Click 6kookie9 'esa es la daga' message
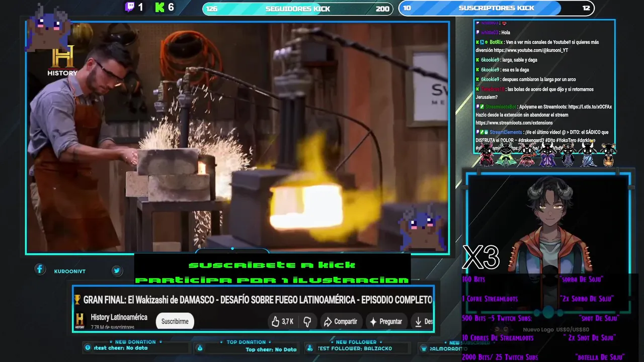The image size is (644, 362). 502,69
